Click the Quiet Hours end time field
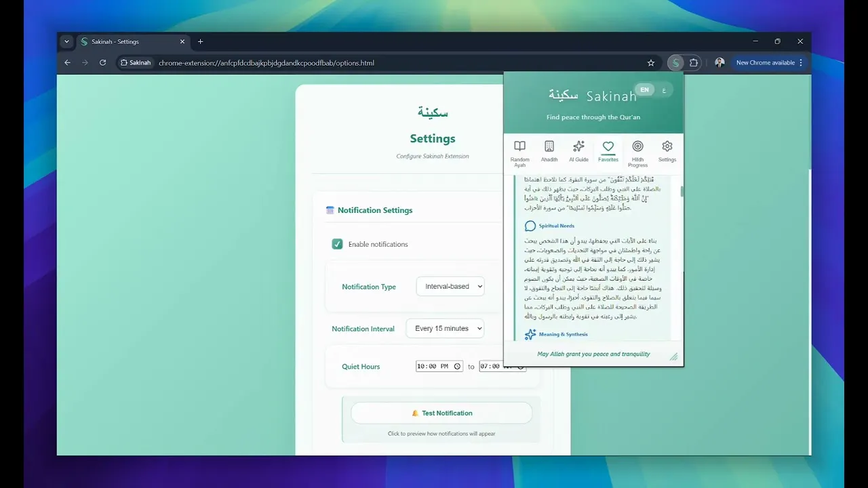Screen dimensions: 868x488 point(502,366)
